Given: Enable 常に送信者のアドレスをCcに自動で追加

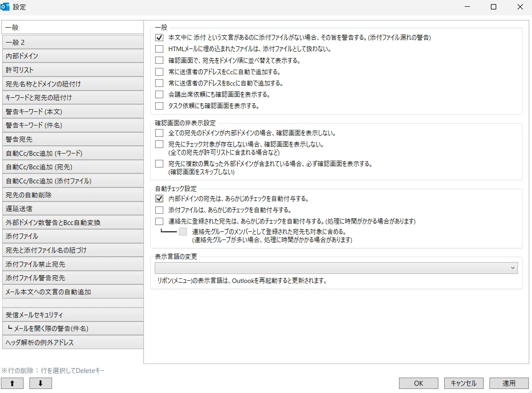Looking at the screenshot, I should 159,72.
